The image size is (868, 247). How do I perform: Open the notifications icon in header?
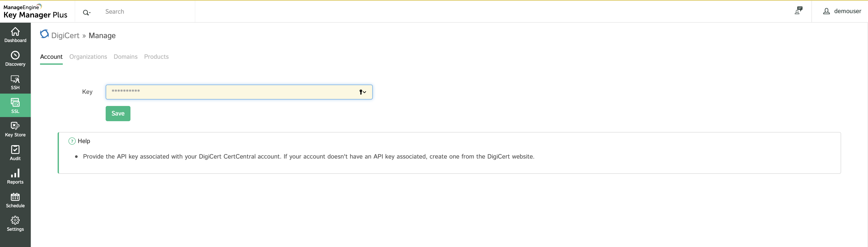tap(798, 11)
